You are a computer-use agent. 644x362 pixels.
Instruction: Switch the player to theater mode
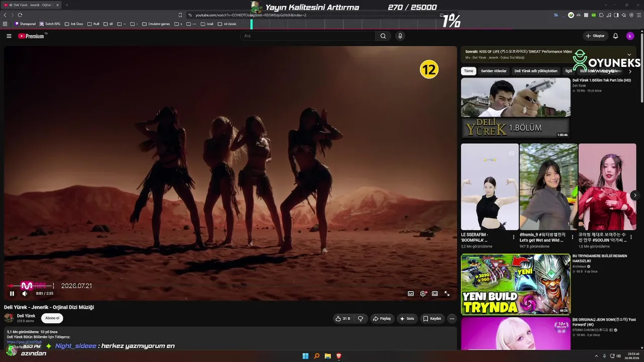(x=435, y=294)
